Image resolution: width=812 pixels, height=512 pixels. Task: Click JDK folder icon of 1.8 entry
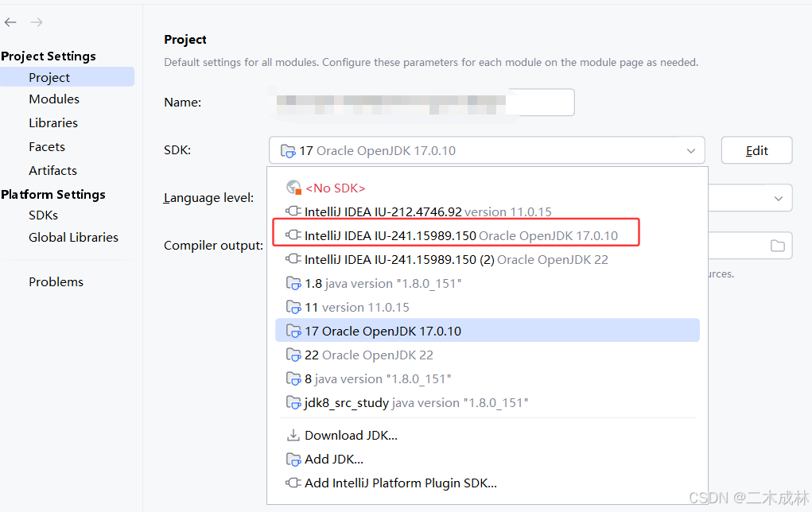pos(293,284)
